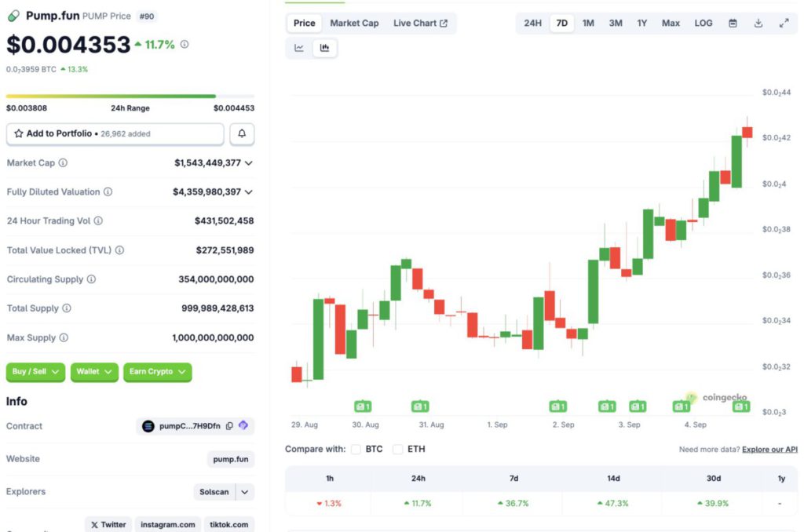Expand the chart to fullscreen
The image size is (804, 532).
pyautogui.click(x=784, y=23)
